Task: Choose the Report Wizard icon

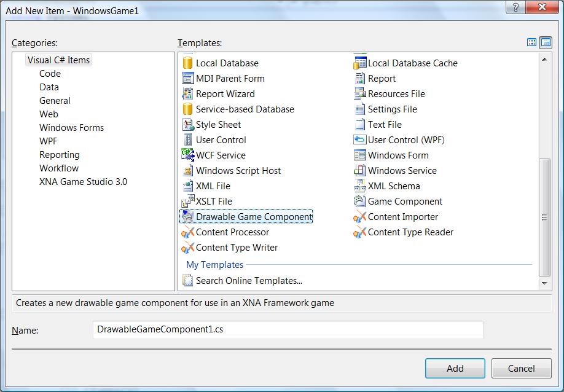Action: (187, 94)
